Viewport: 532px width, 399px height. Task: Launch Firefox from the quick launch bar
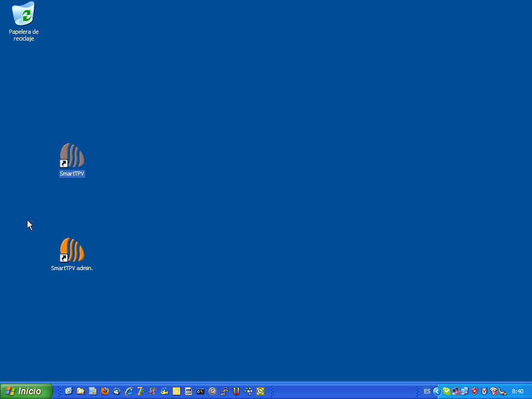coord(105,391)
